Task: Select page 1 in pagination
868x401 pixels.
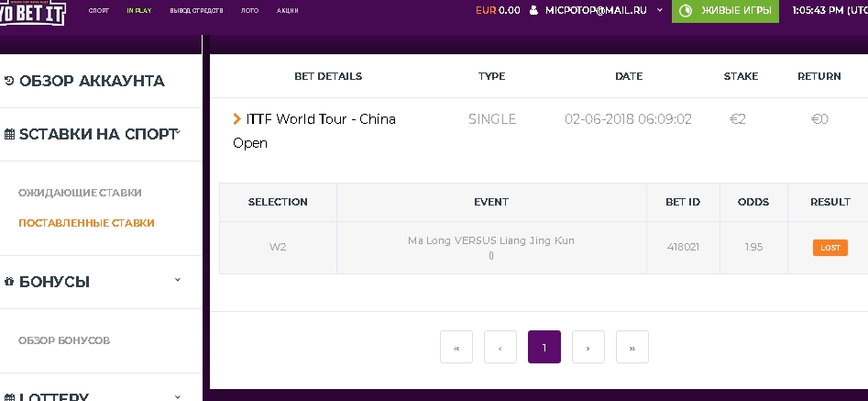Action: pos(544,347)
